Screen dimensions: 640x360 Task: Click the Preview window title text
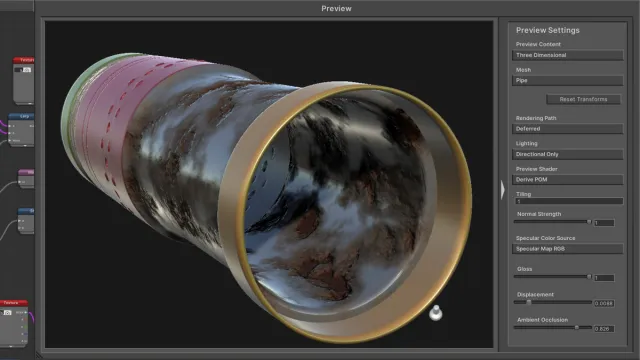pyautogui.click(x=336, y=9)
